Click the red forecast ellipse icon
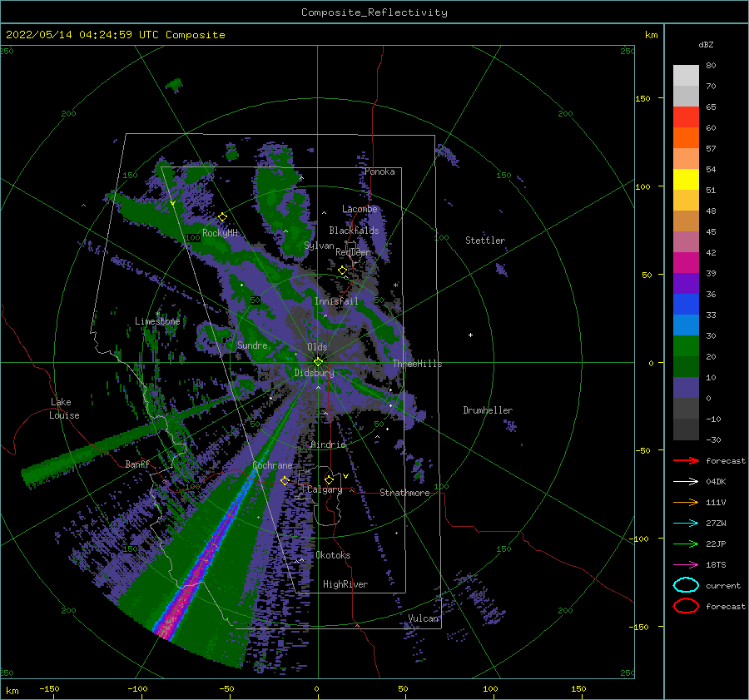This screenshot has width=749, height=700. (x=686, y=606)
